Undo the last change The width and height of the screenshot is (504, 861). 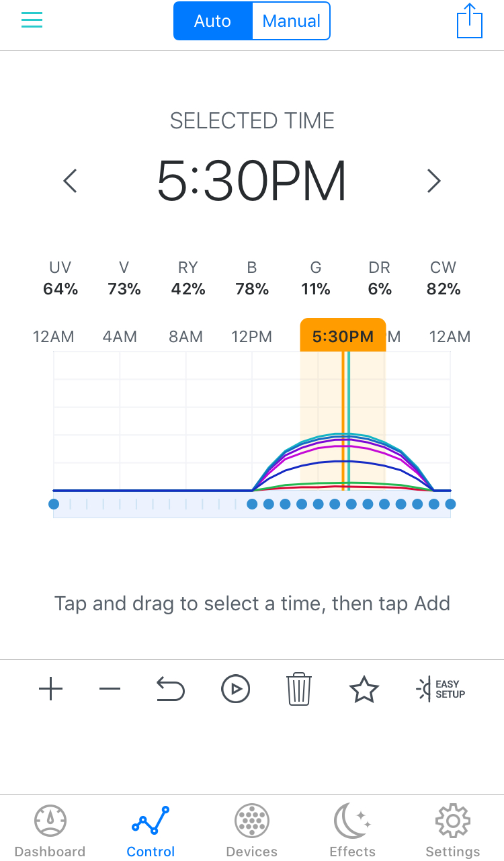point(170,689)
